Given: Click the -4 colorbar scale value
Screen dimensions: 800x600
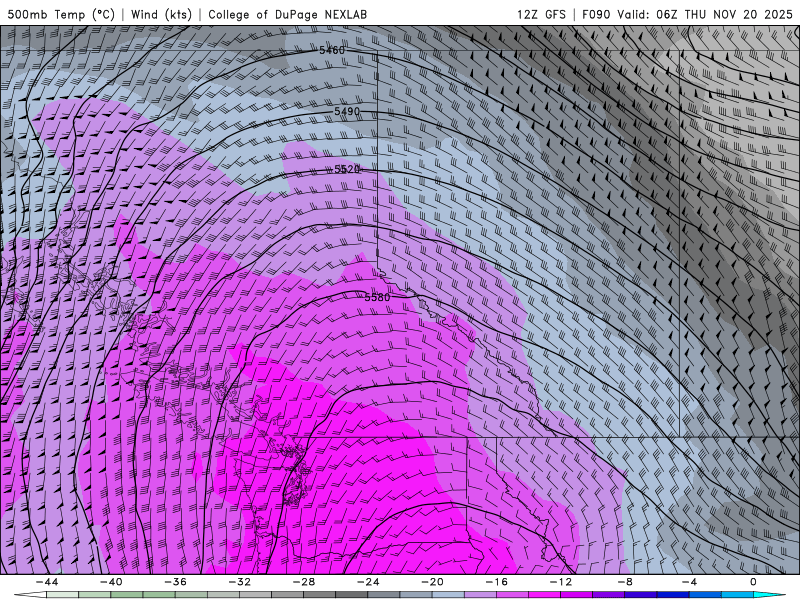Looking at the screenshot, I should coord(689,582).
